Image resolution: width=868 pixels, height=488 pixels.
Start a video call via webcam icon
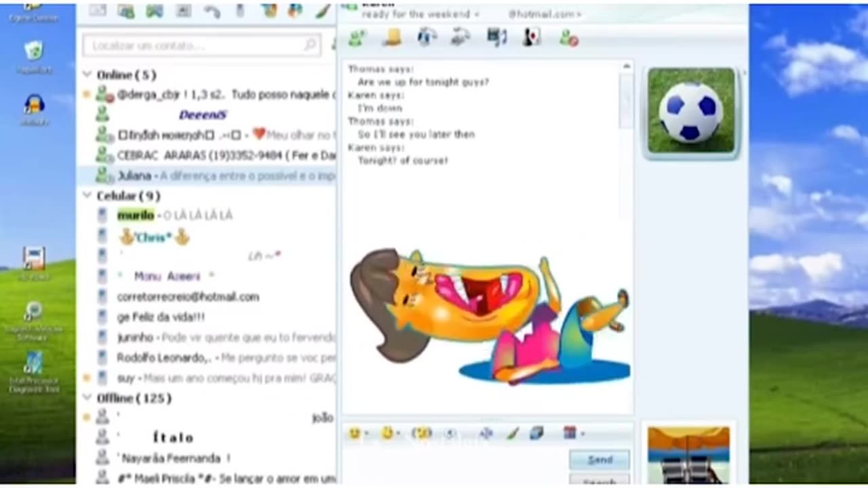pos(427,37)
